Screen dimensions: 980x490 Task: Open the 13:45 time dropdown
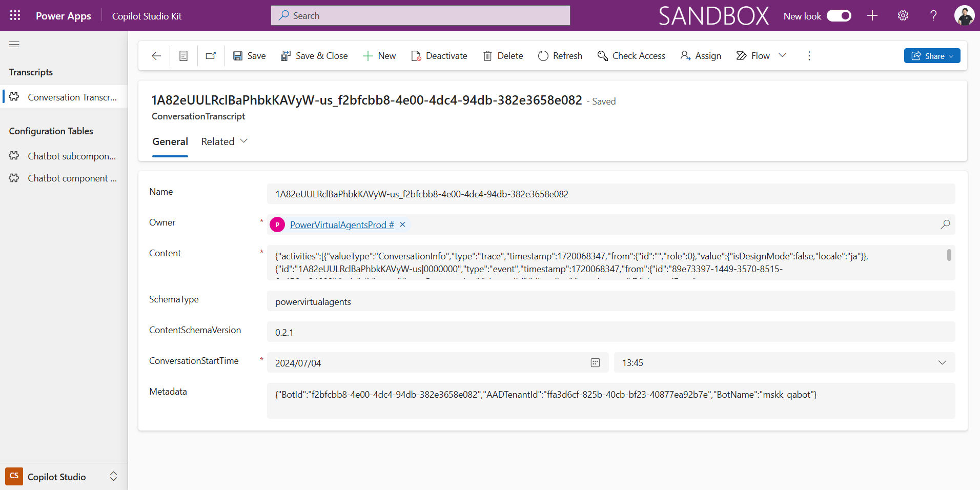pos(942,363)
